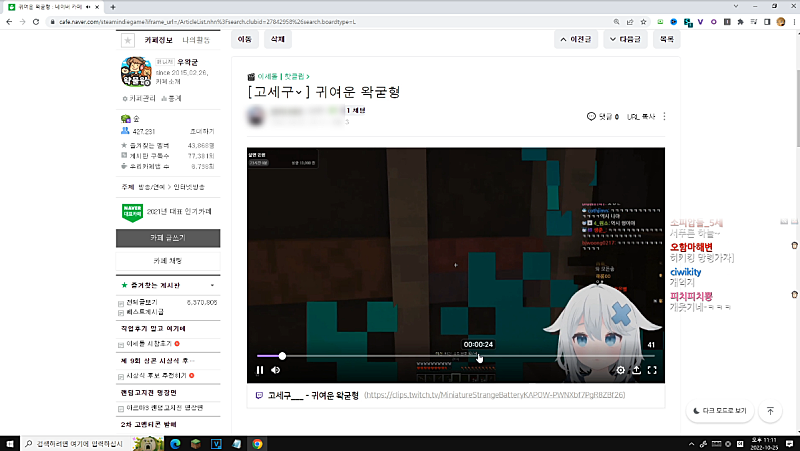Click the 카페 글쓰기 button
Viewport: 800px width, 451px height.
click(168, 238)
